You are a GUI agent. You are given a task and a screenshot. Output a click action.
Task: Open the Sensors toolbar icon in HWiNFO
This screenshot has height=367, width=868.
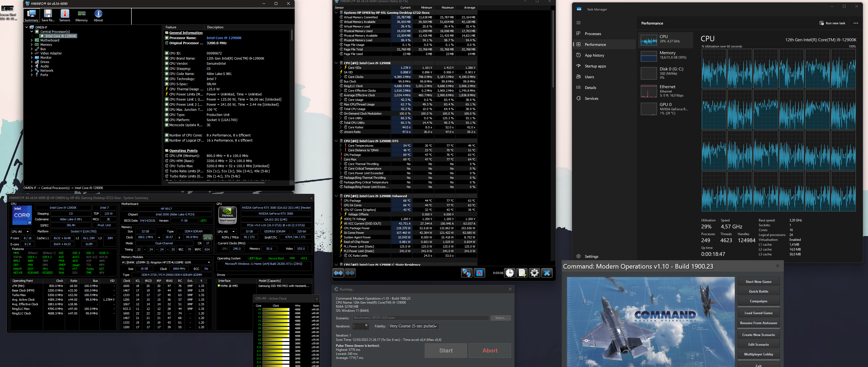pyautogui.click(x=65, y=15)
